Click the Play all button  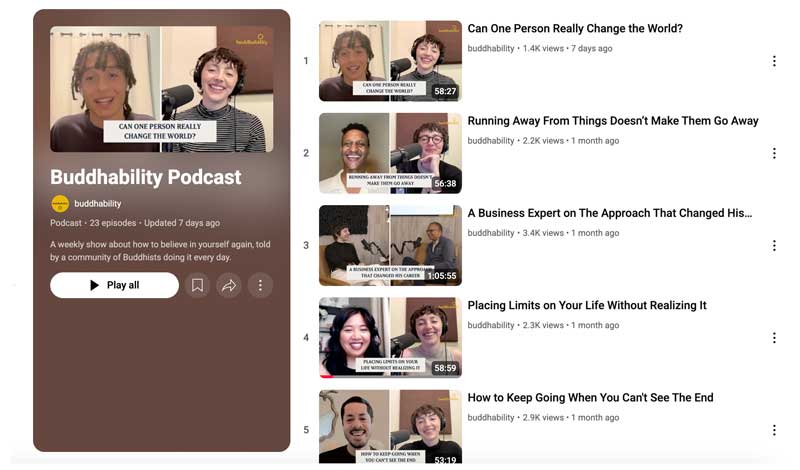[114, 285]
